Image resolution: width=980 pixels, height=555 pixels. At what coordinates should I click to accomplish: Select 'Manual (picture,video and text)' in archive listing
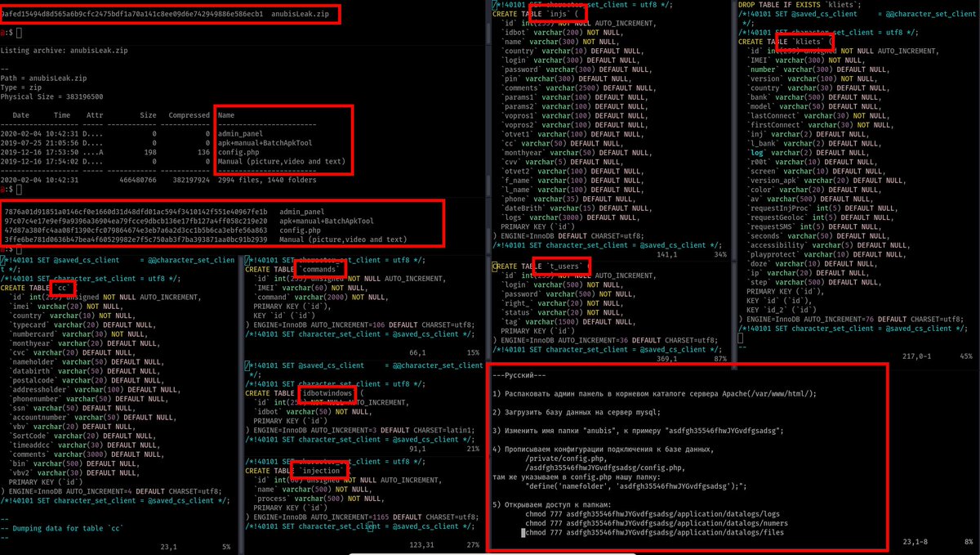(x=281, y=161)
